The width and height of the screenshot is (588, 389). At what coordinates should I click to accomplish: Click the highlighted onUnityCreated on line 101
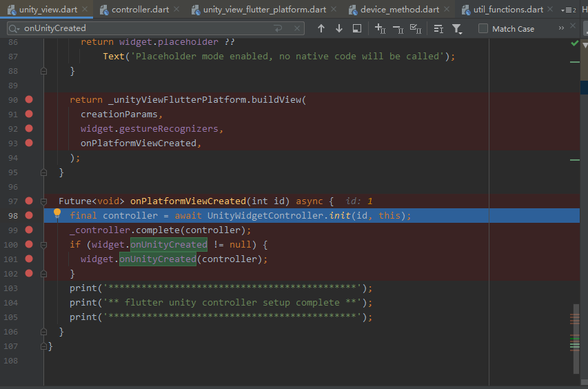click(157, 259)
